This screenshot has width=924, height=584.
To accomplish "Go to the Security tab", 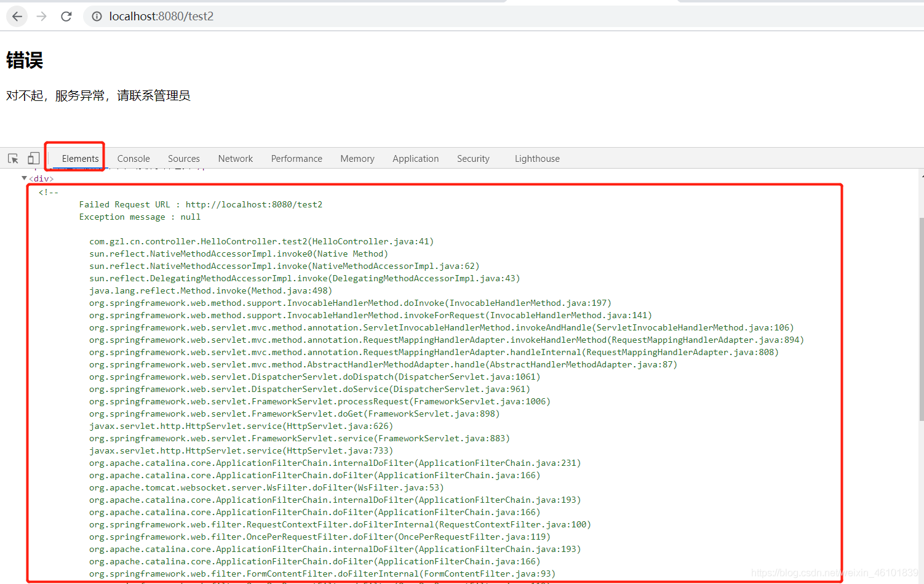I will pos(473,159).
